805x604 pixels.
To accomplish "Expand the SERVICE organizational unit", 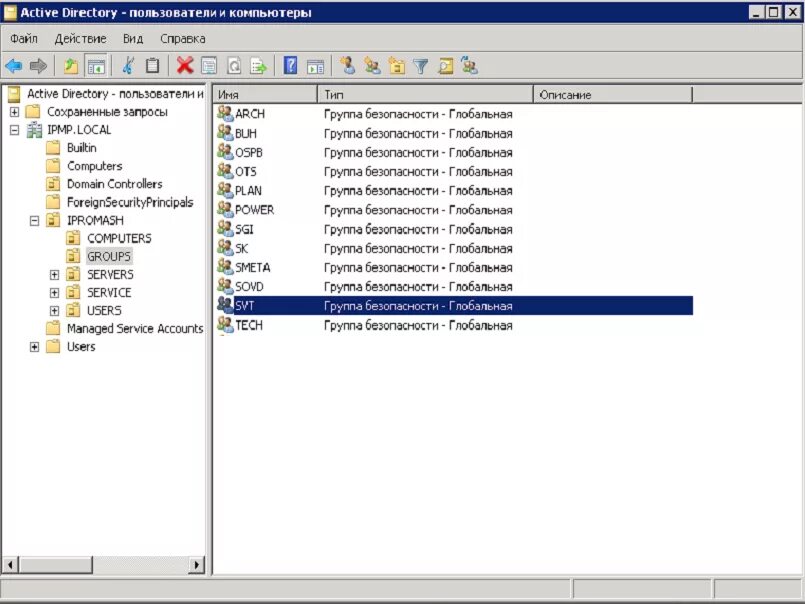I will click(54, 293).
